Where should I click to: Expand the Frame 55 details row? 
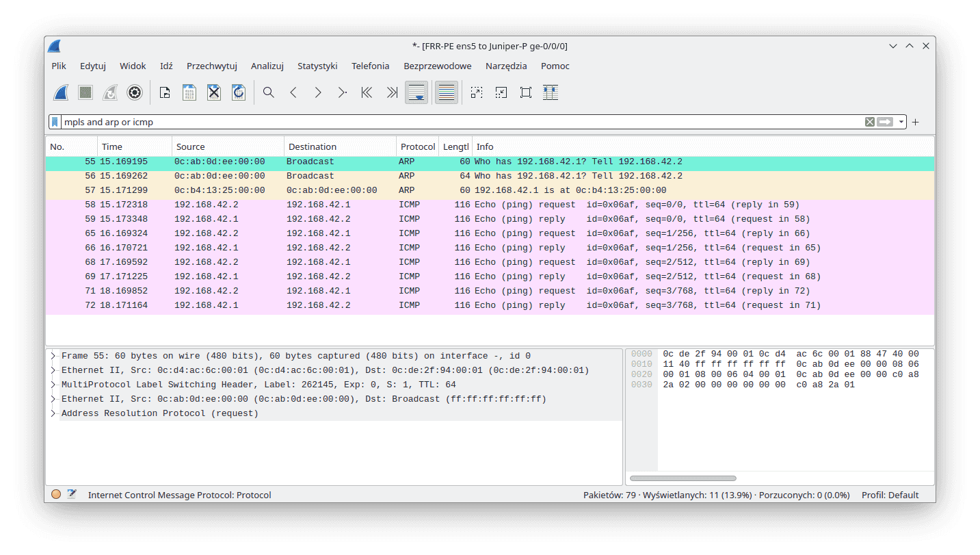[52, 355]
